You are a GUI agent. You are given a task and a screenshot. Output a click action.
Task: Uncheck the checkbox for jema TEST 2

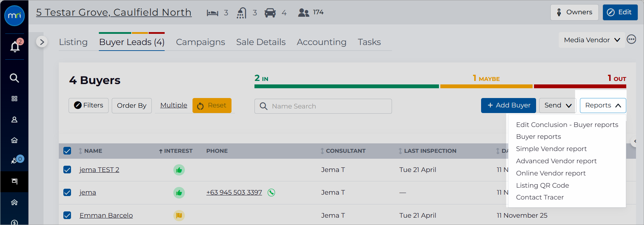pos(67,170)
